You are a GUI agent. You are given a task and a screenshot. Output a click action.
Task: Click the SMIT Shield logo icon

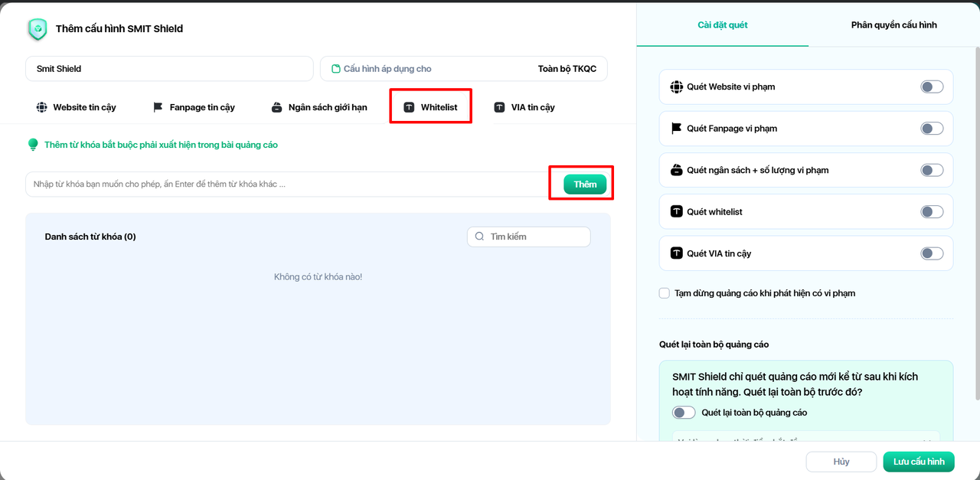click(37, 29)
